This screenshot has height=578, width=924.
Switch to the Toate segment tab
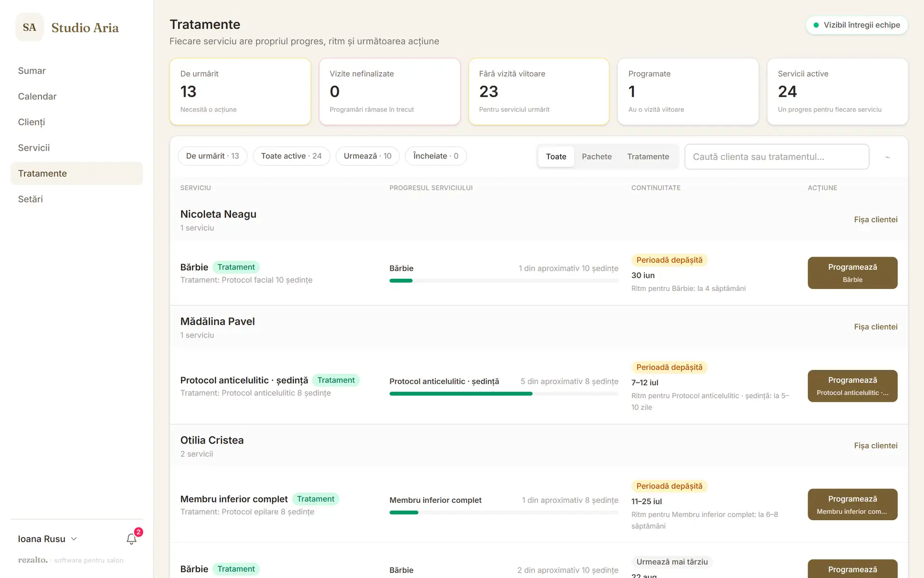556,157
